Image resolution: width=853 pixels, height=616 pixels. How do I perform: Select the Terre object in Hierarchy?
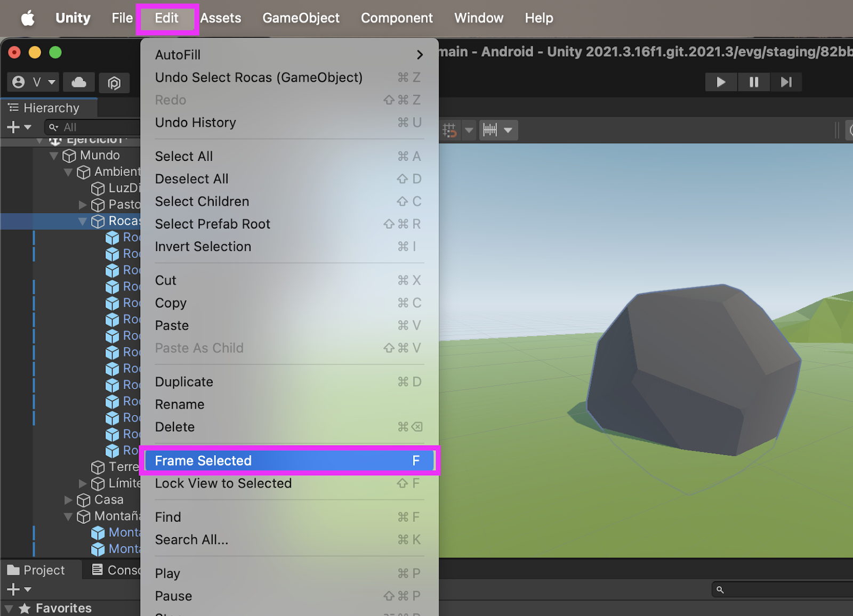coord(124,467)
